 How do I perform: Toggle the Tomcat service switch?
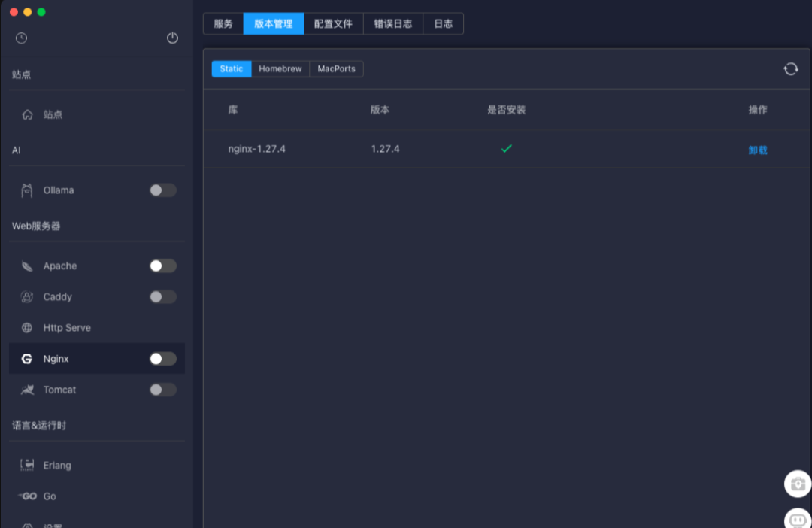[162, 390]
